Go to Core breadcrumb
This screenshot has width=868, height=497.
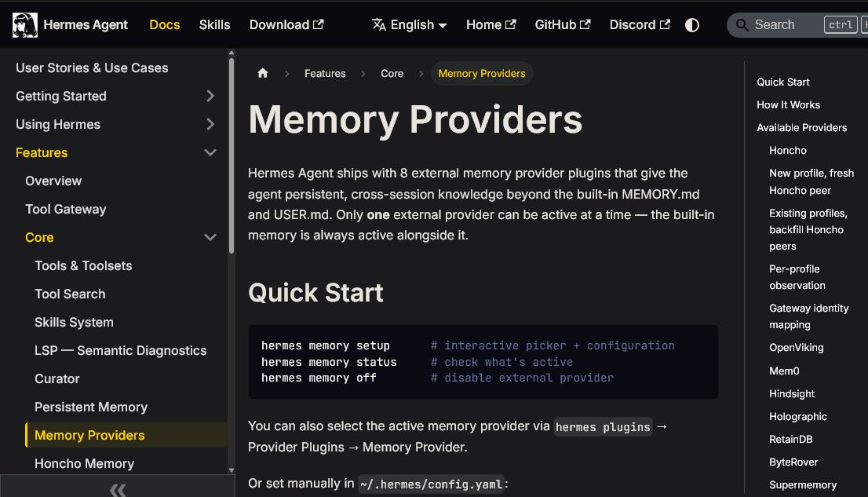(392, 73)
